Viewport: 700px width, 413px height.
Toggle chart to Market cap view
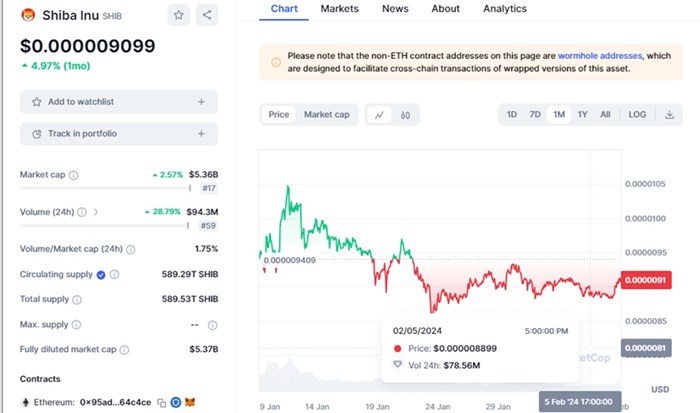327,115
